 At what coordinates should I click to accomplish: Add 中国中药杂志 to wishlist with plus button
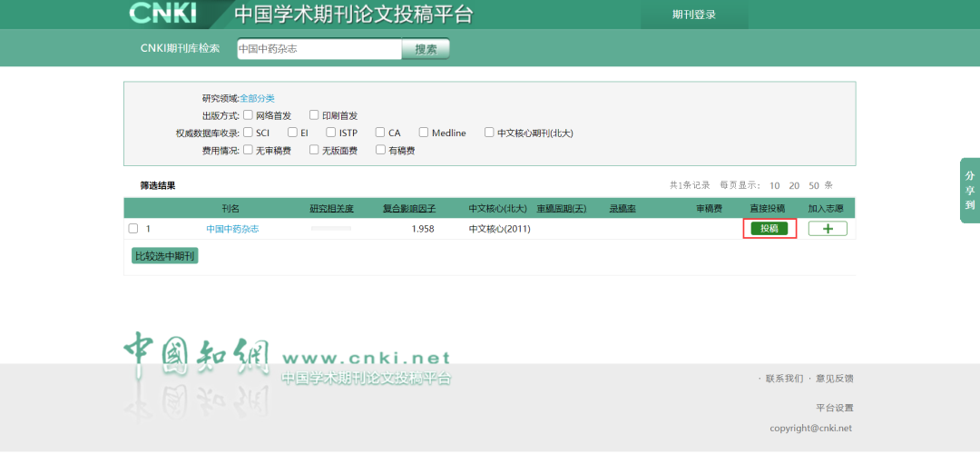tap(828, 229)
